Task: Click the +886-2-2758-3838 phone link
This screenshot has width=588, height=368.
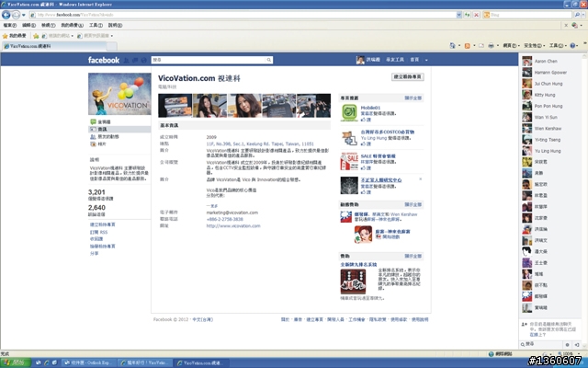Action: pyautogui.click(x=224, y=219)
